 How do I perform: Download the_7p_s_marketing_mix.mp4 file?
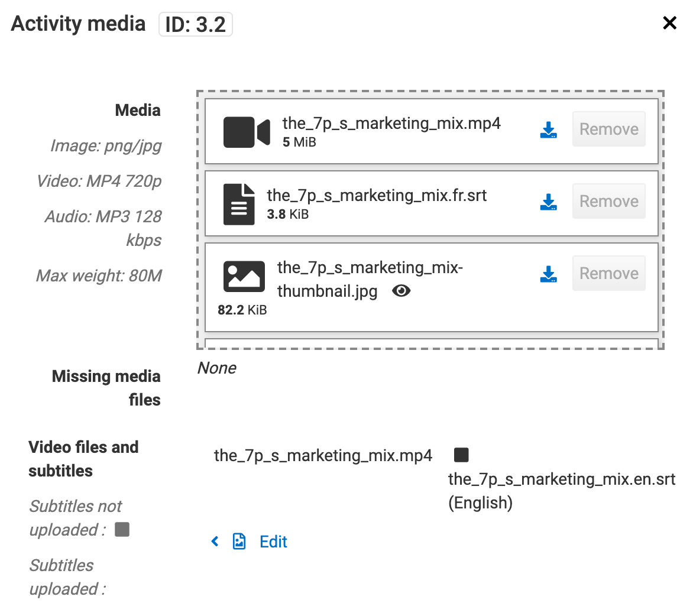tap(549, 130)
